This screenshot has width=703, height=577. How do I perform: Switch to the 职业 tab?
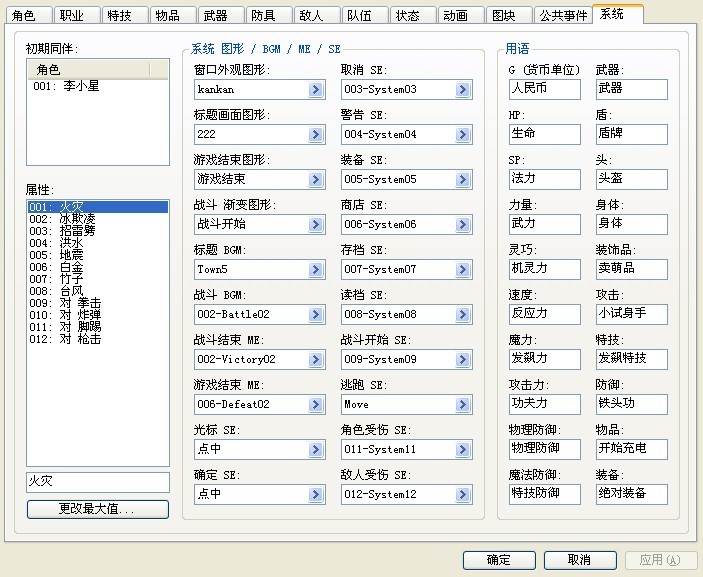coord(77,16)
